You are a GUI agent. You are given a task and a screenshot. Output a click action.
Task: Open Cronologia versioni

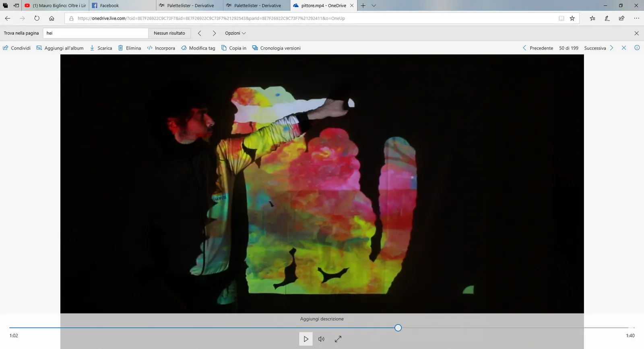[x=277, y=48]
